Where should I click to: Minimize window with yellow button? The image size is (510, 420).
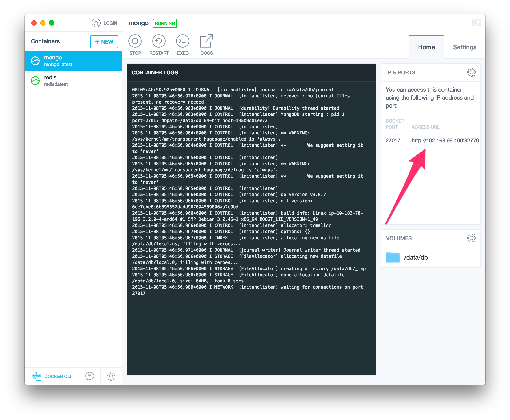43,23
